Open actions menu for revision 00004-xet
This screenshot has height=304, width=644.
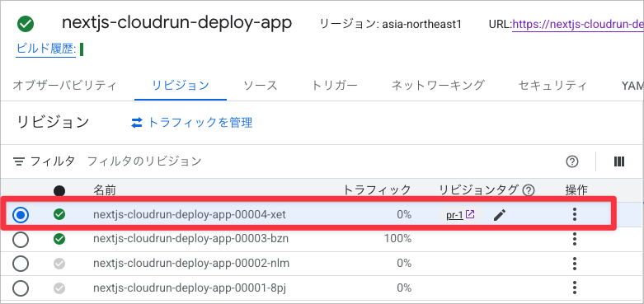[575, 214]
